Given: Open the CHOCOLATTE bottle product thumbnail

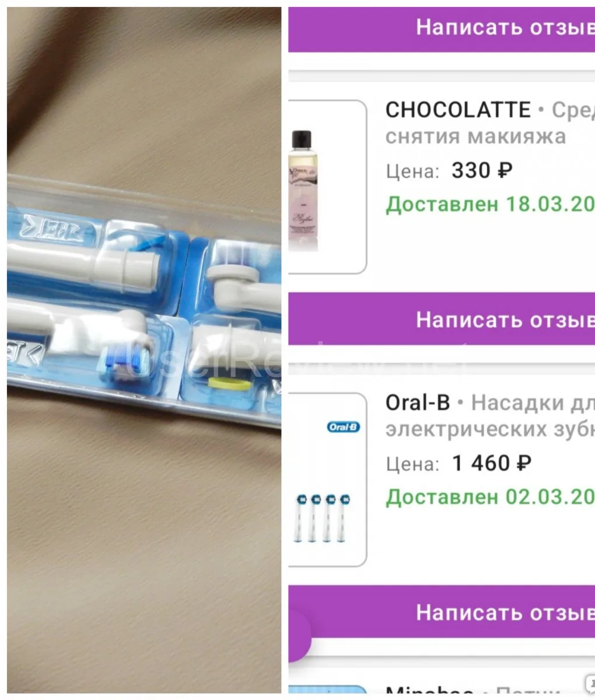Looking at the screenshot, I should coord(327,187).
